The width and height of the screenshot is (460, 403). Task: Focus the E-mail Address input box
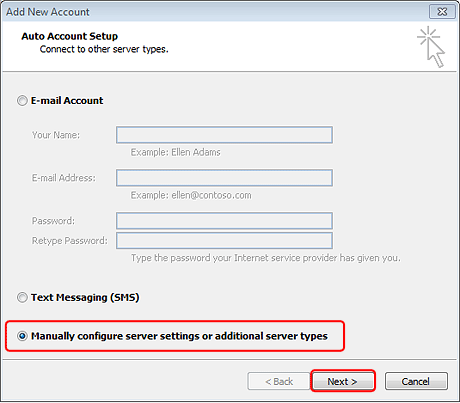pyautogui.click(x=224, y=178)
